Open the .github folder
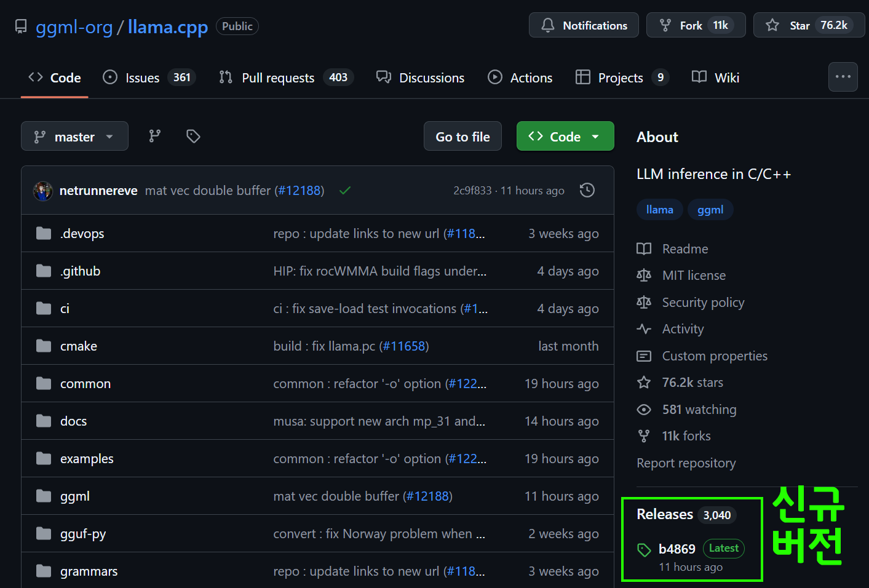Screen dimensions: 869x588 pos(80,271)
